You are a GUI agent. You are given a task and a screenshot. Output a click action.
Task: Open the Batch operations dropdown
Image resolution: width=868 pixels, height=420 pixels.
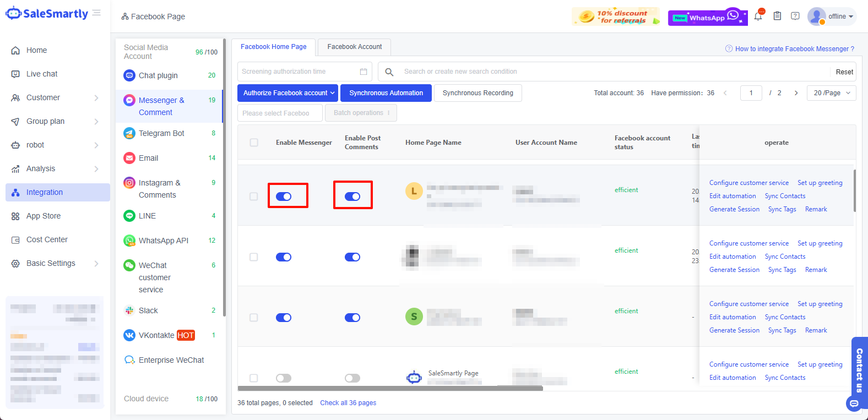tap(361, 113)
